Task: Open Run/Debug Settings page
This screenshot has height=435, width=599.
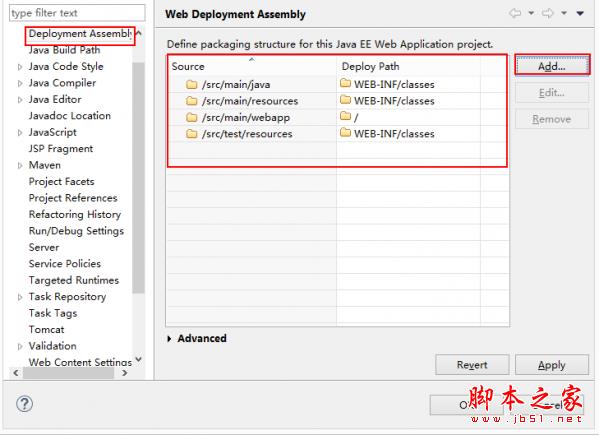Action: click(76, 231)
